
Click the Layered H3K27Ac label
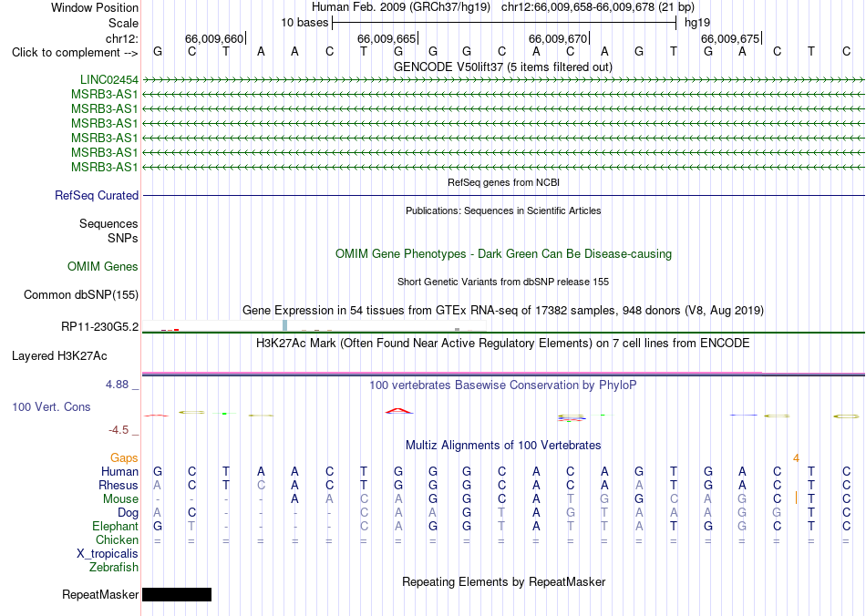click(59, 356)
